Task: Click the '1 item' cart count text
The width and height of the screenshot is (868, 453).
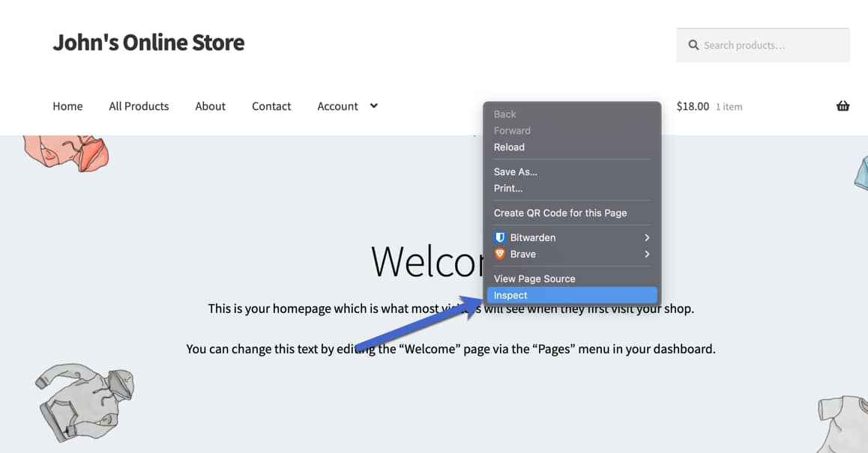Action: click(729, 107)
